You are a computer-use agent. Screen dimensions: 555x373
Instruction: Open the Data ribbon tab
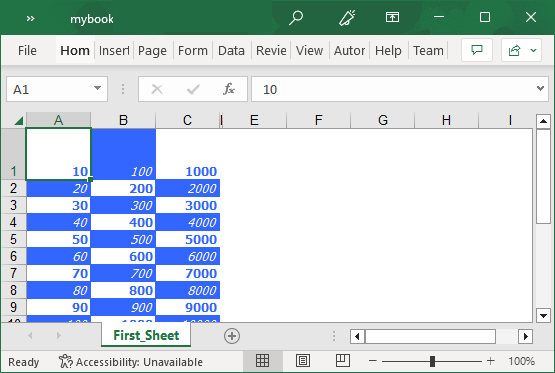(231, 51)
